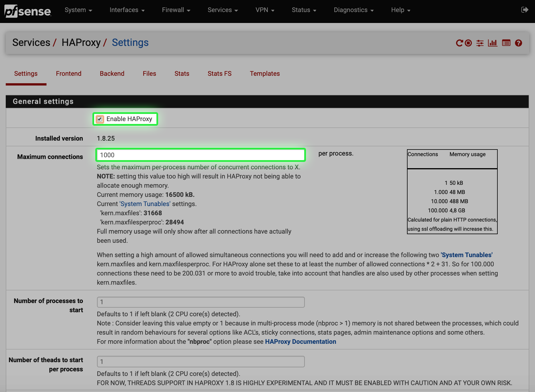This screenshot has width=535, height=392.
Task: View the HAProxy stats chart icon
Action: click(x=493, y=43)
